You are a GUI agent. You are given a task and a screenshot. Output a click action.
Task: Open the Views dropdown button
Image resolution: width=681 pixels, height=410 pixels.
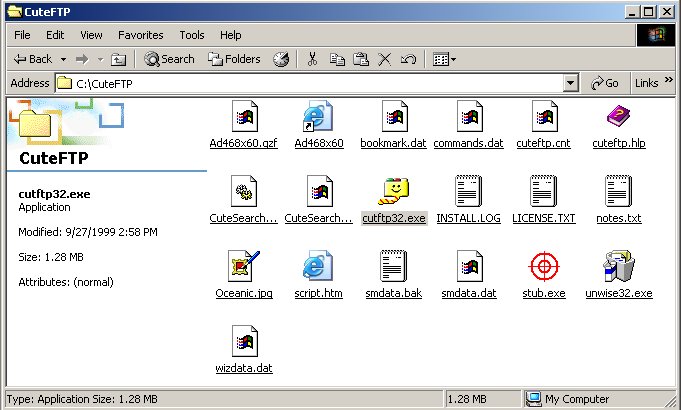click(444, 59)
